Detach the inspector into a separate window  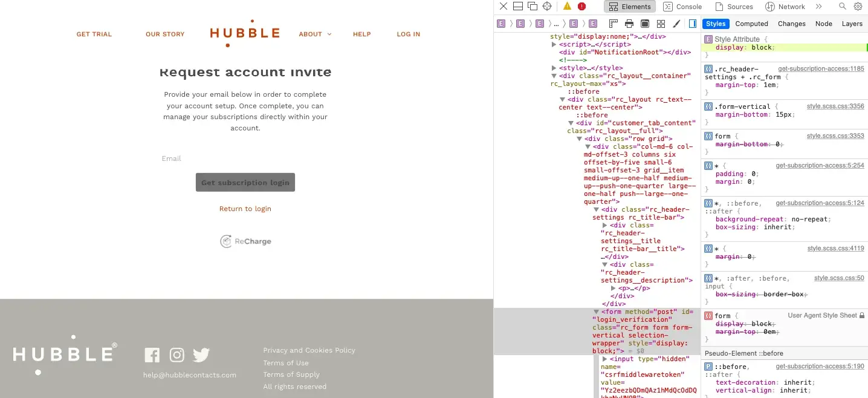(533, 7)
